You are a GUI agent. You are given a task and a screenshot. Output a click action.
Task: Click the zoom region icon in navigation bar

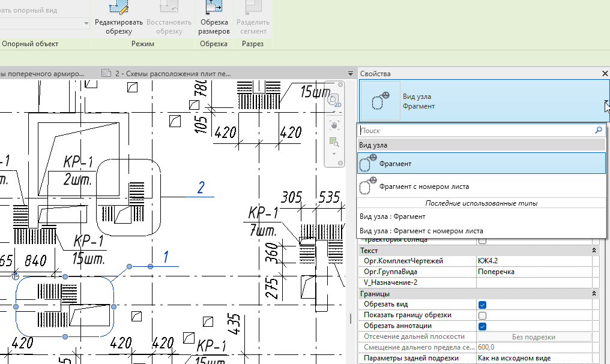(333, 142)
